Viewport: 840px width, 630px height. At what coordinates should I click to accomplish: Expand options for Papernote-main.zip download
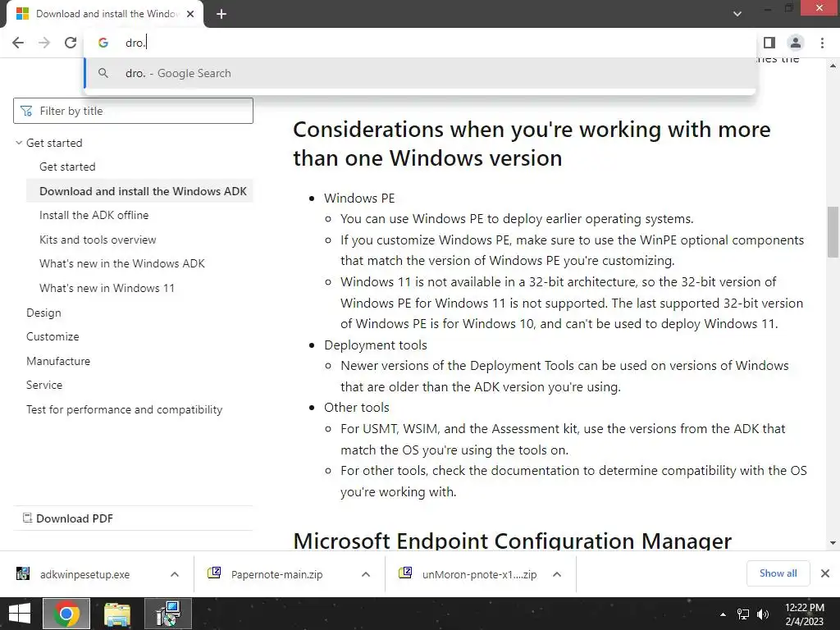(x=366, y=575)
